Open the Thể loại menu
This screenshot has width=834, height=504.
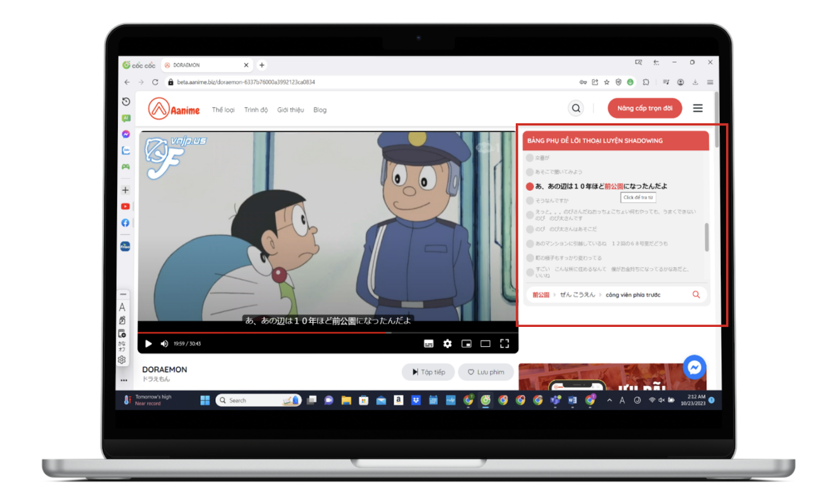pos(223,110)
